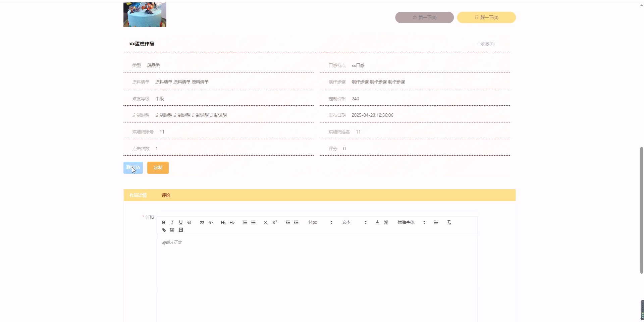The height and width of the screenshot is (322, 644).
Task: Clear text formatting
Action: (449, 222)
